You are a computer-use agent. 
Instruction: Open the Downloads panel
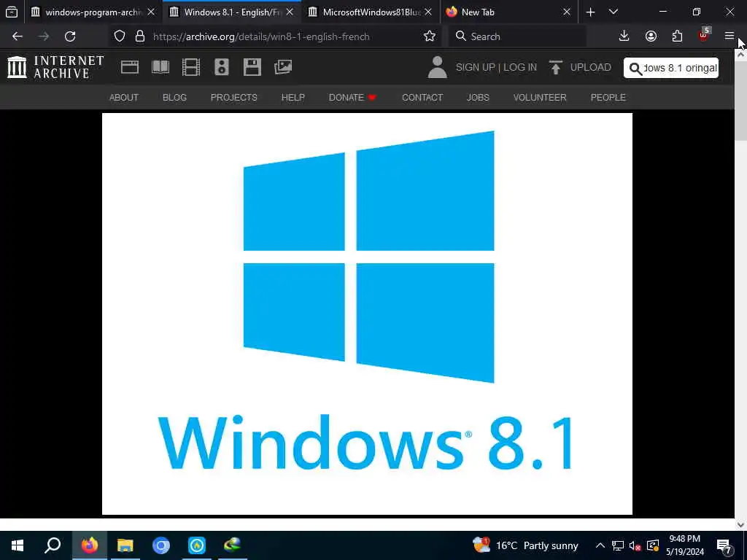click(x=624, y=36)
